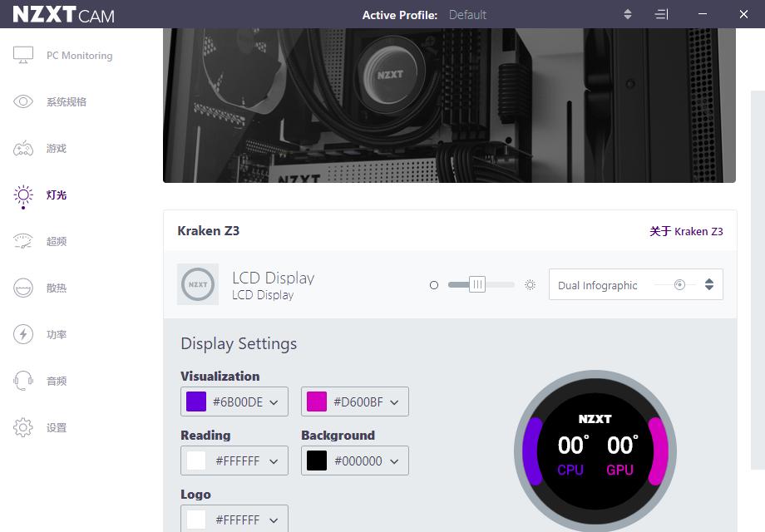Click the Active Profile up/down arrows

pos(628,14)
